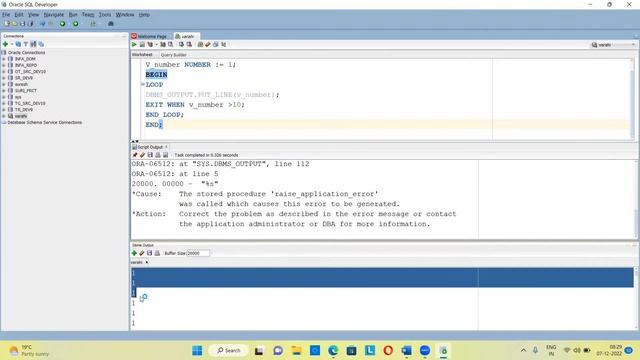This screenshot has height=360, width=640.
Task: Expand the INFA_DOM connection node
Action: [4, 59]
